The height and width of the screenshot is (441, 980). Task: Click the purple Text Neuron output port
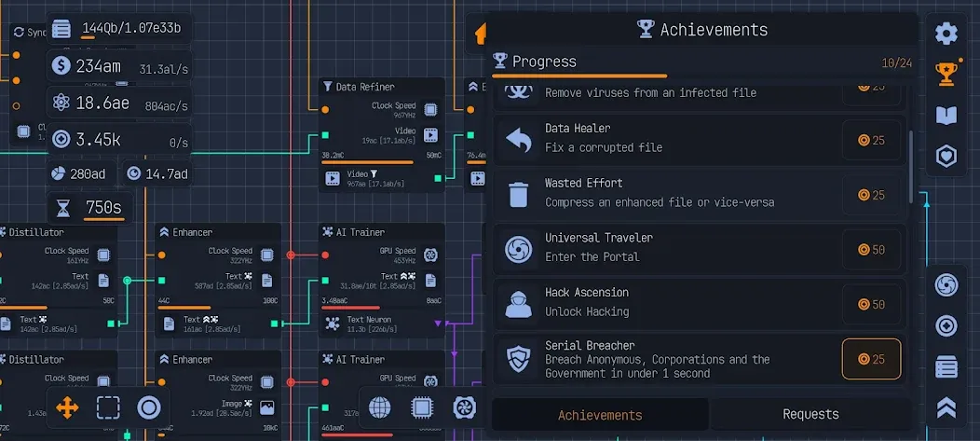coord(438,324)
